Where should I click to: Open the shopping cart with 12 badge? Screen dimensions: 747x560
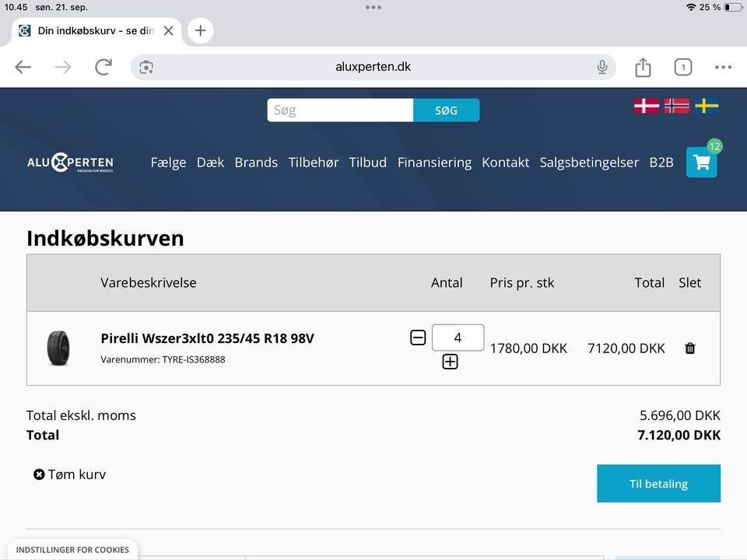coord(702,162)
